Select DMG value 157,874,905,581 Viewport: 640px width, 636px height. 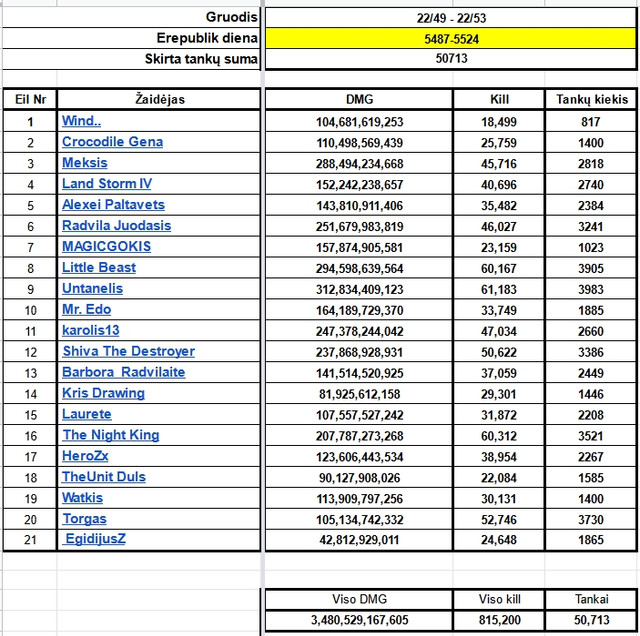(x=359, y=247)
